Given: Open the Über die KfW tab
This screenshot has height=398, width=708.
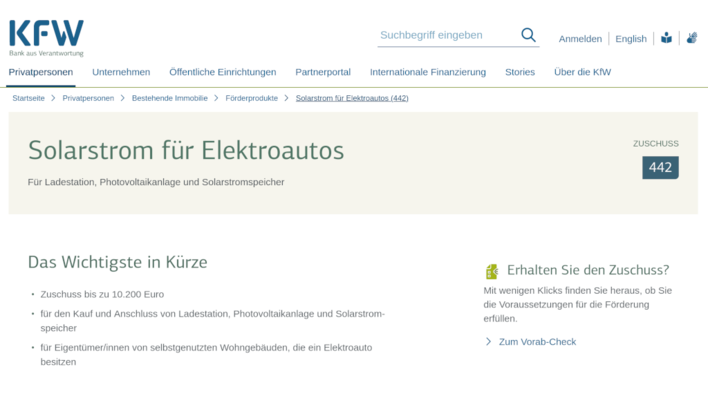Looking at the screenshot, I should click(582, 72).
